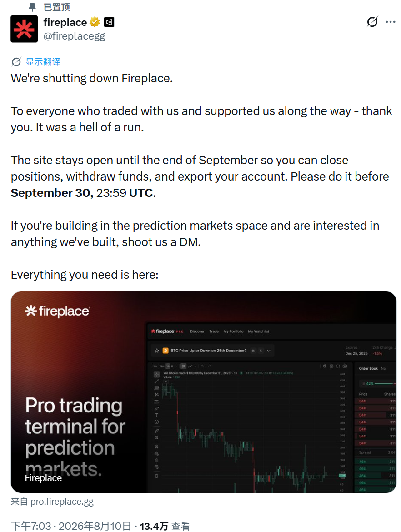Viewport: 401px width, 532px height.
Task: Click the Order Book panel header
Action: click(x=368, y=368)
